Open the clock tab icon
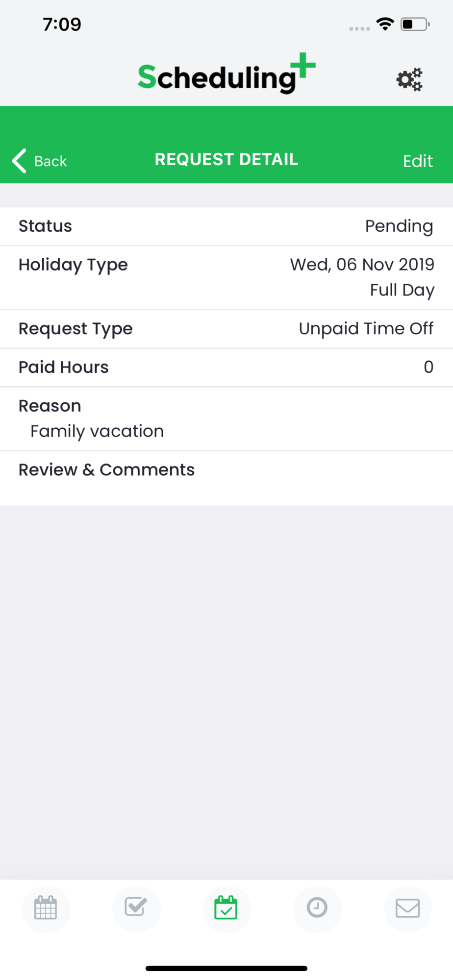453x980 pixels. [317, 907]
